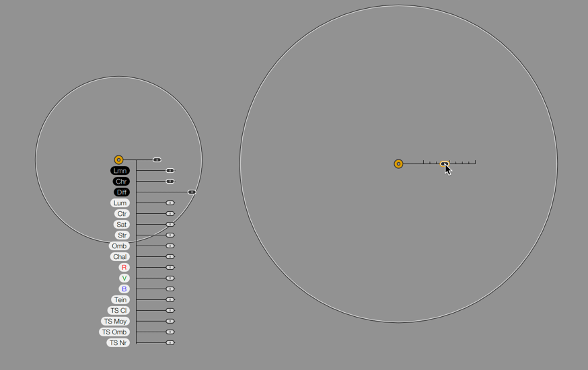588x370 pixels.
Task: Choose the TS Moy label
Action: click(x=115, y=322)
